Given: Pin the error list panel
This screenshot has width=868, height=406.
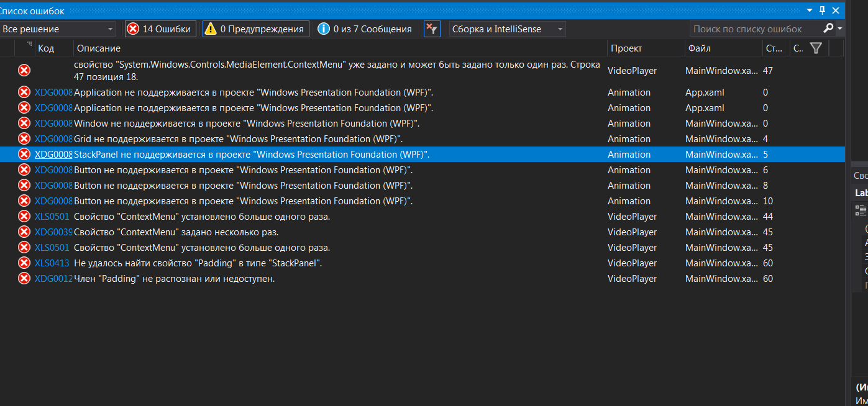Looking at the screenshot, I should tap(822, 10).
